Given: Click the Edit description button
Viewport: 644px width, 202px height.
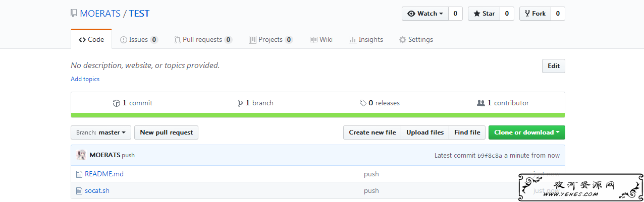Looking at the screenshot, I should coord(554,66).
